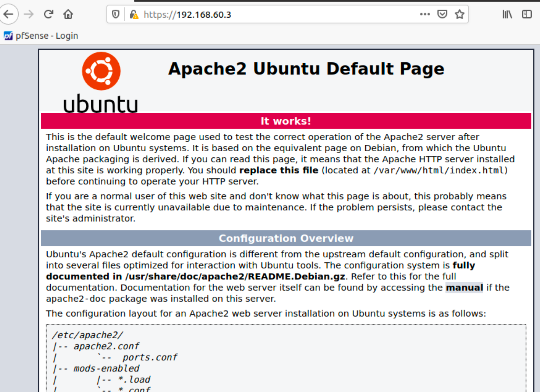Bookmark this page with star
Image resolution: width=540 pixels, height=392 pixels.
460,14
